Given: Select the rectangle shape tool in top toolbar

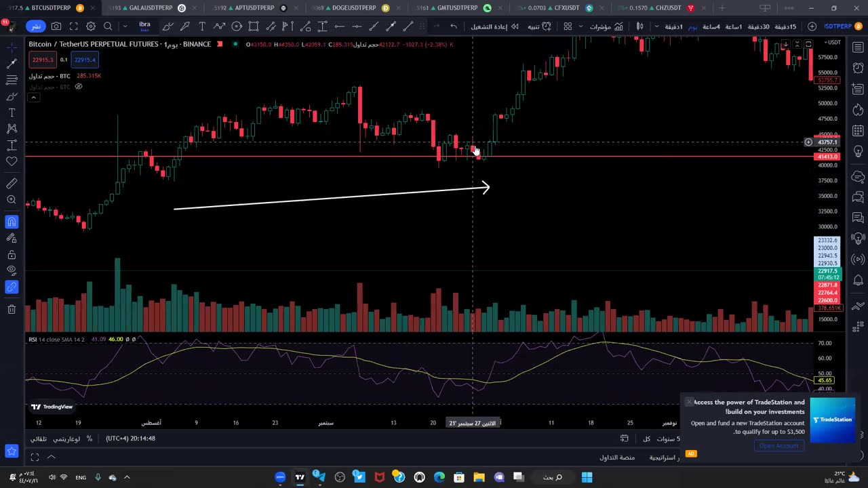Looking at the screenshot, I should tap(254, 26).
